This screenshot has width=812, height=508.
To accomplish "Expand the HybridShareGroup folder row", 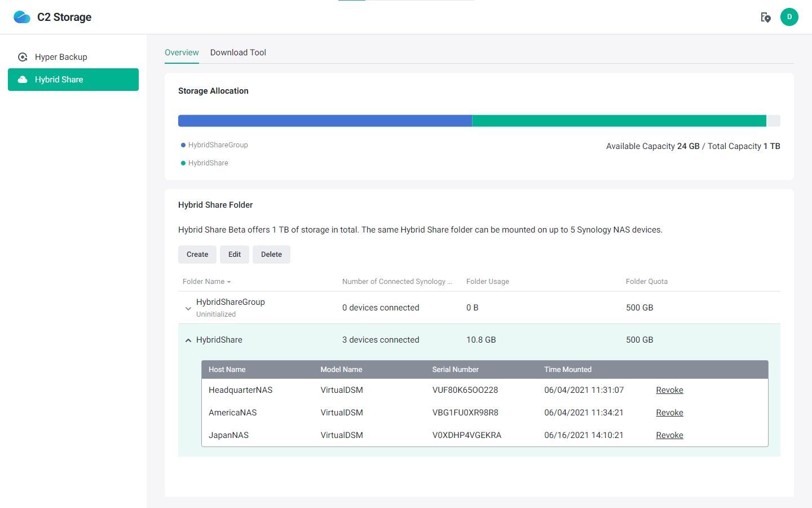I will [188, 308].
